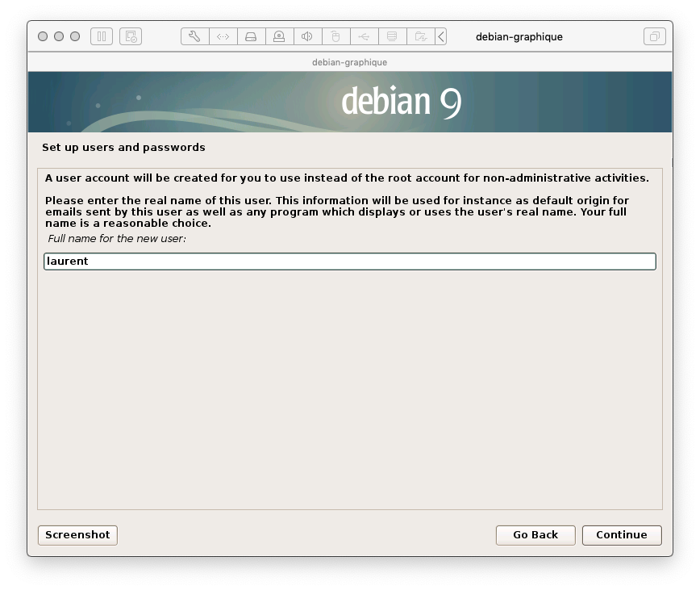Collapse the device toolbar chevron
Viewport: 700px width, 590px height.
click(x=441, y=36)
